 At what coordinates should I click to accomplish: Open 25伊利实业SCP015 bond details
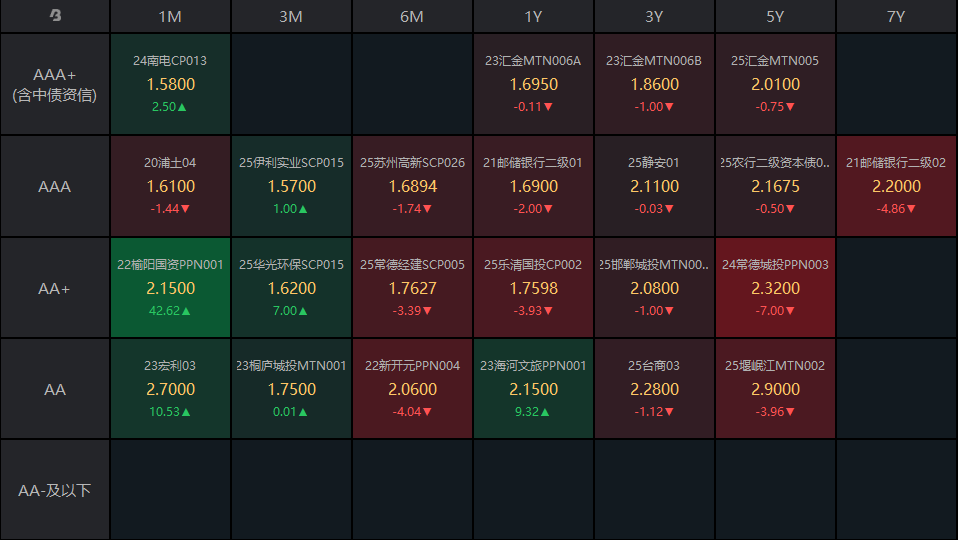[291, 186]
